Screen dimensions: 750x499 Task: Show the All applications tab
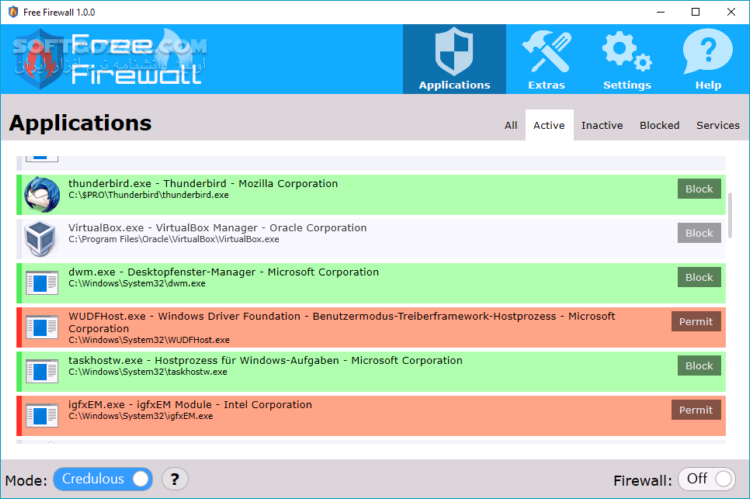510,125
